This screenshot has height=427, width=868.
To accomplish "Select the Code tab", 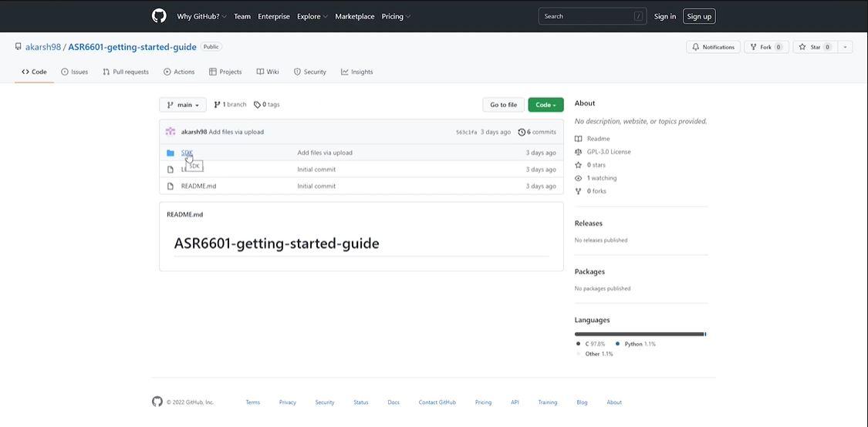I will point(34,72).
